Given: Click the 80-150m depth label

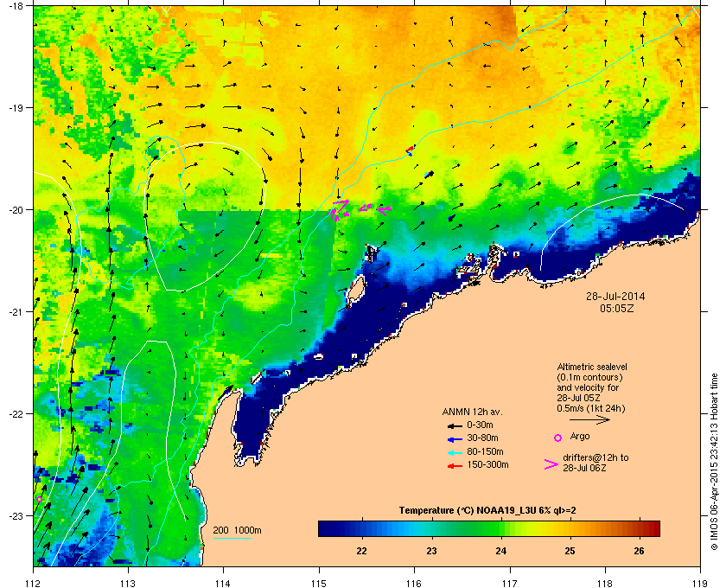Looking at the screenshot, I should pyautogui.click(x=485, y=451).
